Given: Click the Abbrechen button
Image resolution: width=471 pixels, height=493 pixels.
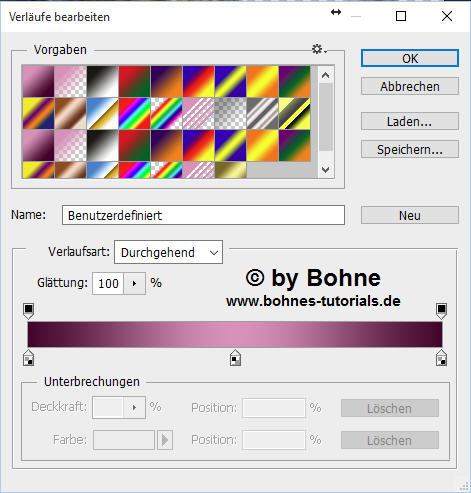Looking at the screenshot, I should 410,86.
